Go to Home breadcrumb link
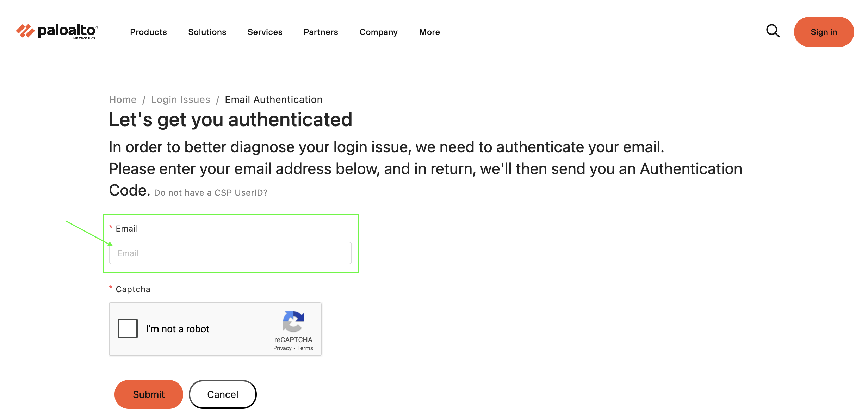868x418 pixels. click(x=123, y=100)
